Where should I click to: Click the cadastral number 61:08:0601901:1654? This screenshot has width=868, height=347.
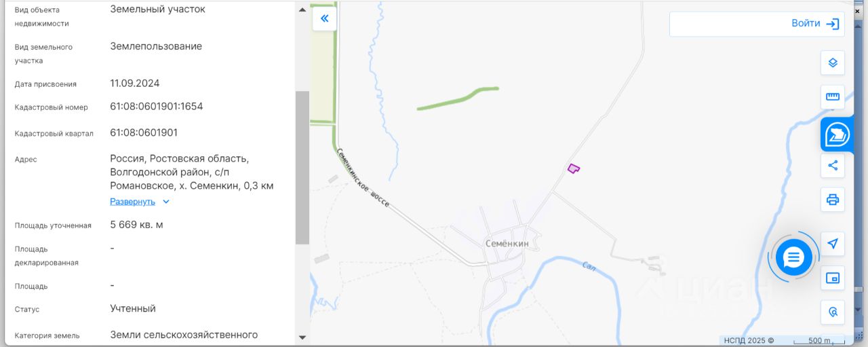click(x=157, y=107)
